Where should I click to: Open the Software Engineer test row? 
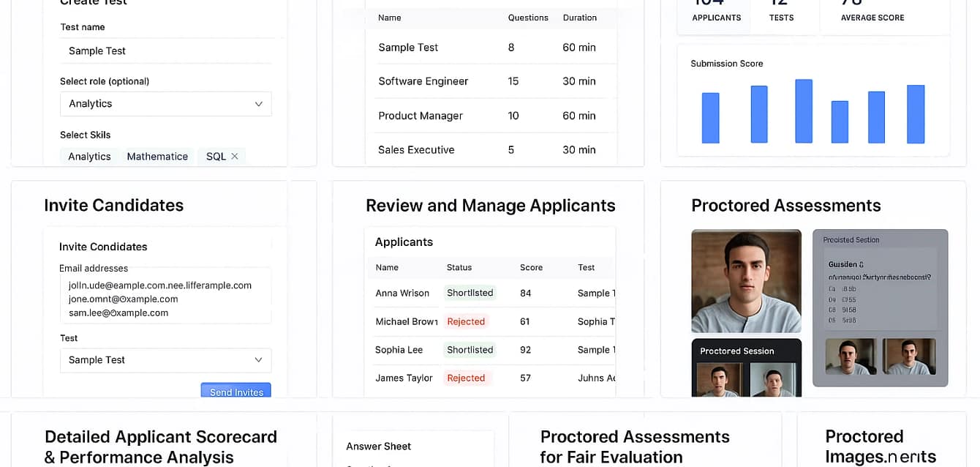(423, 81)
